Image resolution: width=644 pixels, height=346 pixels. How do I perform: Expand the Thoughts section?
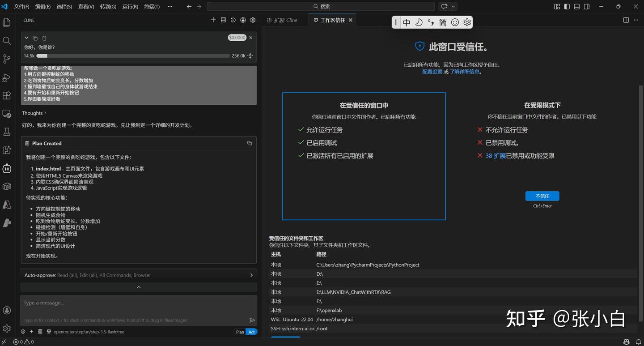point(34,113)
